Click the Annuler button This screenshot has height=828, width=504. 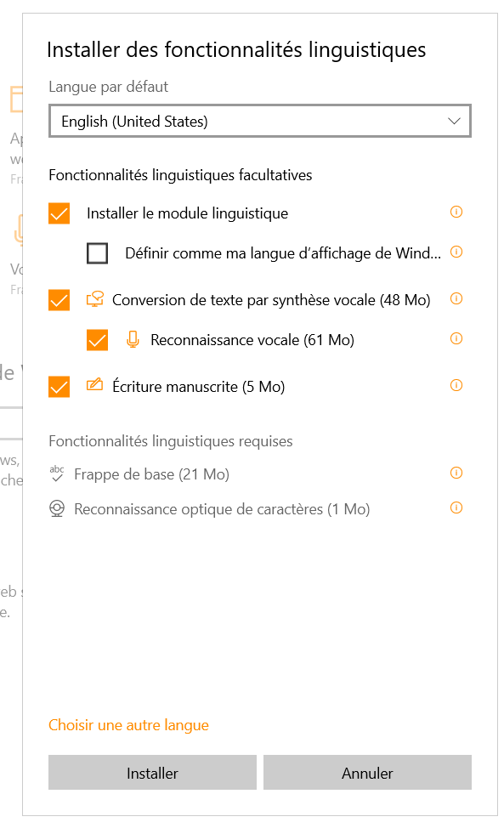(x=367, y=772)
